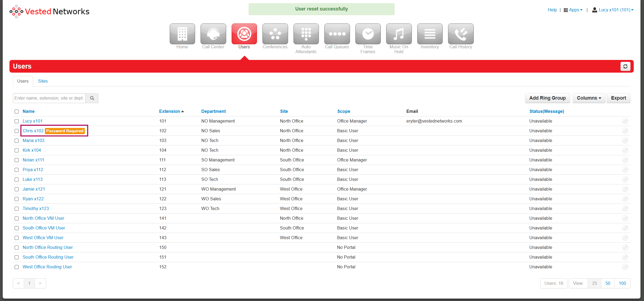Tick the select-all checkbox in header
This screenshot has height=301, width=644.
[x=17, y=111]
